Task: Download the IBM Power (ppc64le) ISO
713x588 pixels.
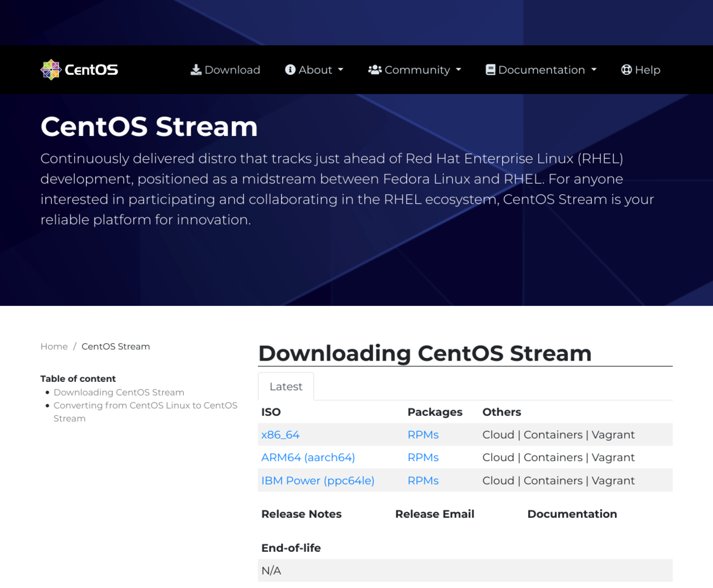Action: coord(318,480)
